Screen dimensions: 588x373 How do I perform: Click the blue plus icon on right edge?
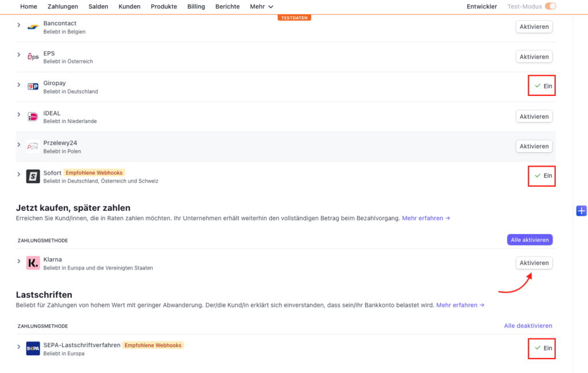click(x=581, y=211)
